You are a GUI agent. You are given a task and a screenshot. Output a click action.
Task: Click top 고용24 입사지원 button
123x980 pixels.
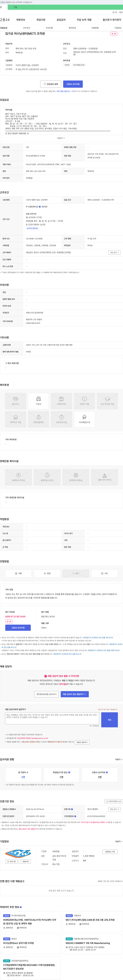[73, 84]
